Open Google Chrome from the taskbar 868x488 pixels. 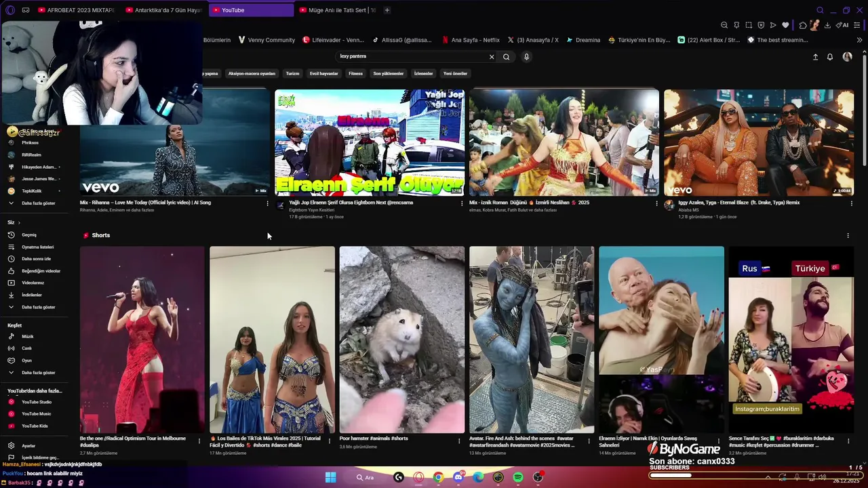pyautogui.click(x=439, y=477)
